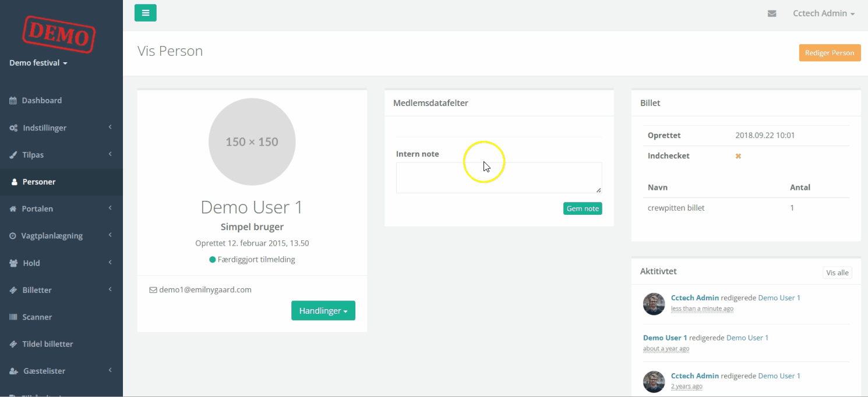Screen dimensions: 868x397
Task: Select Personer in the sidebar
Action: (x=61, y=182)
